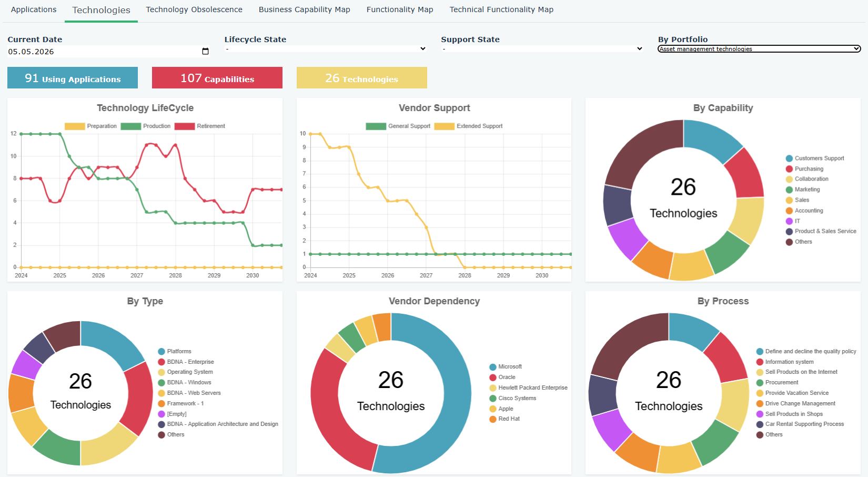The width and height of the screenshot is (868, 477).
Task: Click Oracle legend entry in Vendor Dependency
Action: click(x=502, y=377)
